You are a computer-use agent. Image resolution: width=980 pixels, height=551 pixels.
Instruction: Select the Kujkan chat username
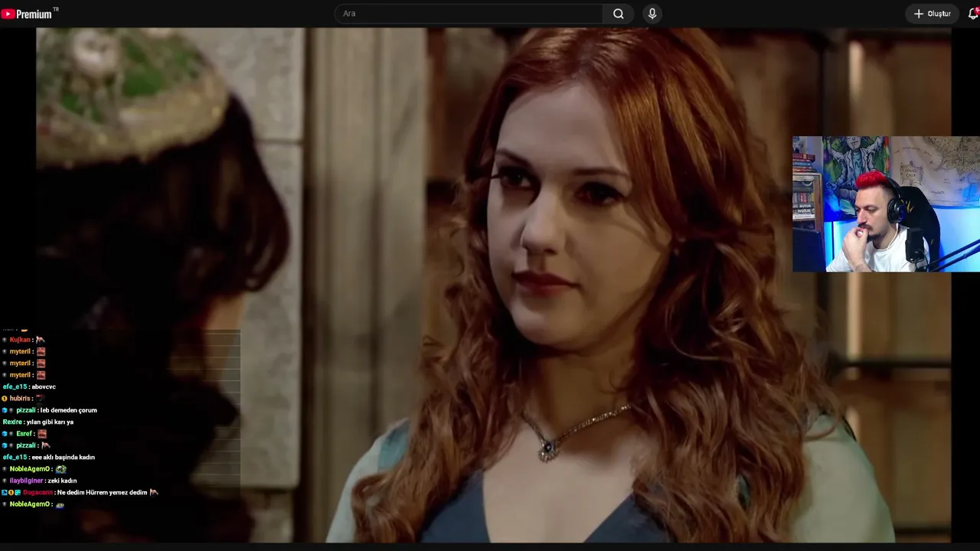point(20,340)
